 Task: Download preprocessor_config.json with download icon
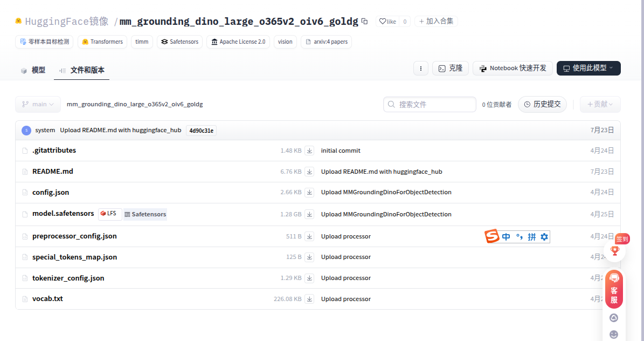[x=310, y=236]
